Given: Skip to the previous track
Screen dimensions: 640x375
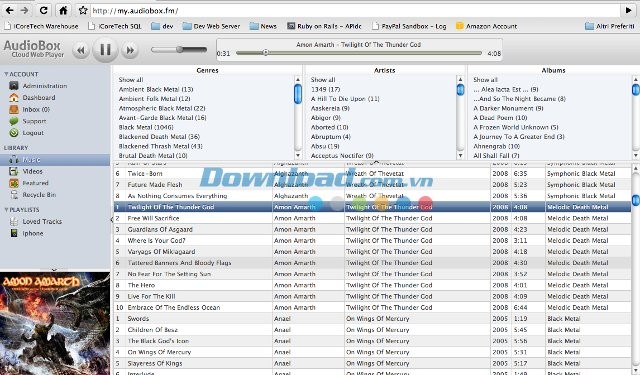Looking at the screenshot, I should 81,50.
